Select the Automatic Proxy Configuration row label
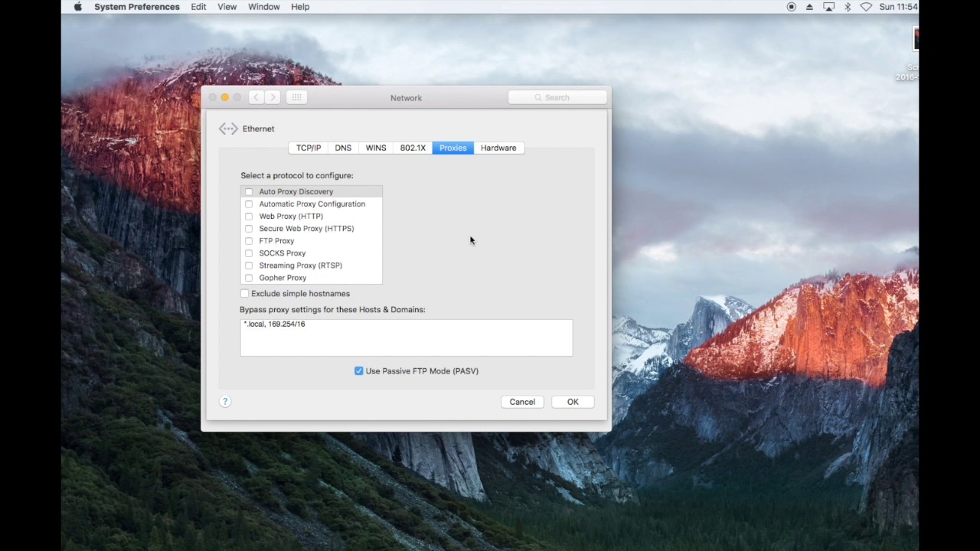This screenshot has height=551, width=980. 312,204
